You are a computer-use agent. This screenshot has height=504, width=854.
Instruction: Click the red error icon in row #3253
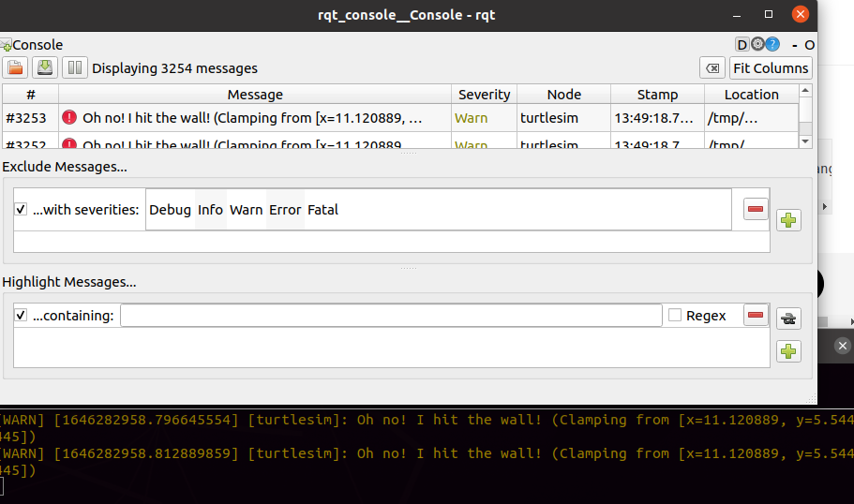pyautogui.click(x=69, y=117)
